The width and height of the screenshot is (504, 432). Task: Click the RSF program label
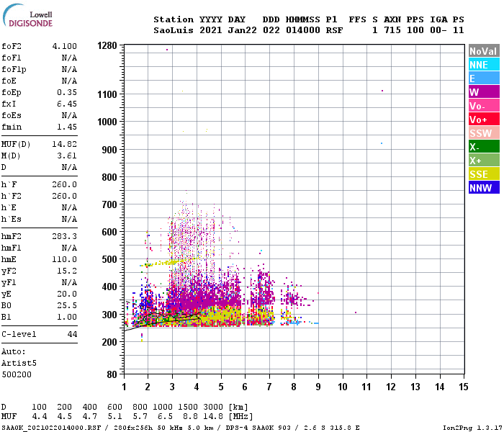334,30
